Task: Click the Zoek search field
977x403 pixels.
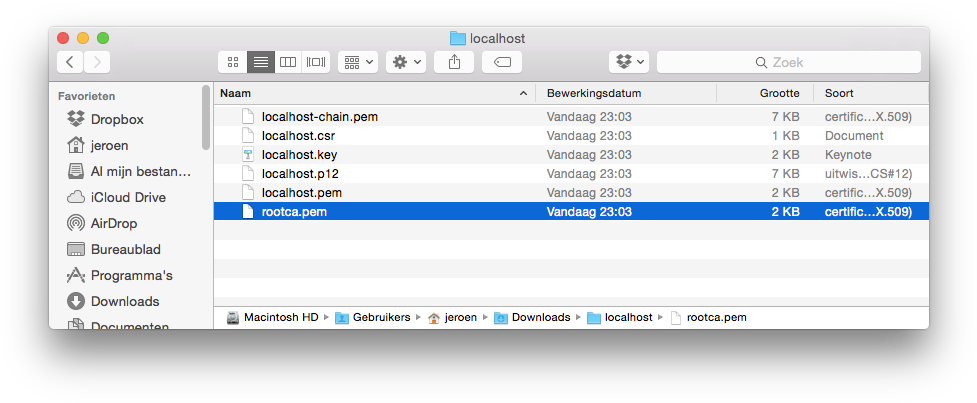Action: [x=788, y=62]
